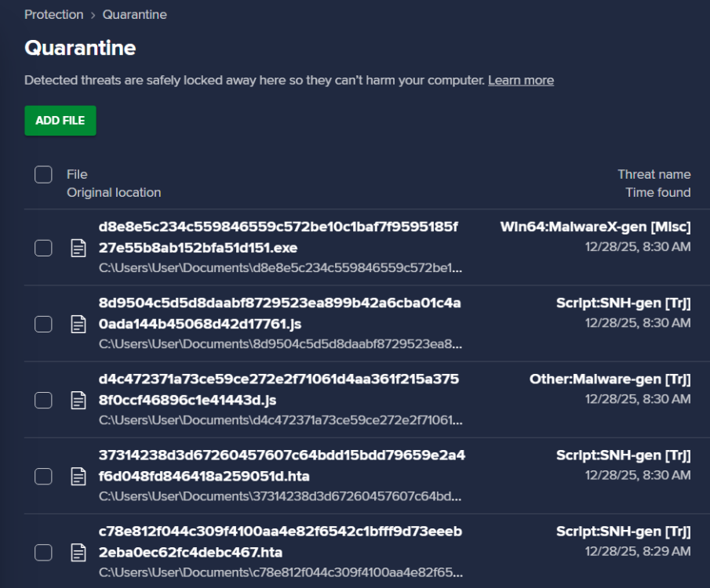Toggle the select-all checkbox beside the File header
Screen dimensions: 710x588
(x=43, y=174)
